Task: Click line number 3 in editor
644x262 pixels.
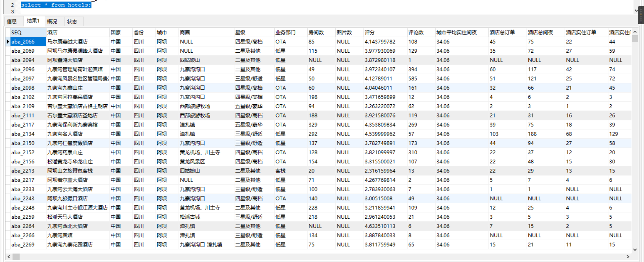Action: coord(12,12)
